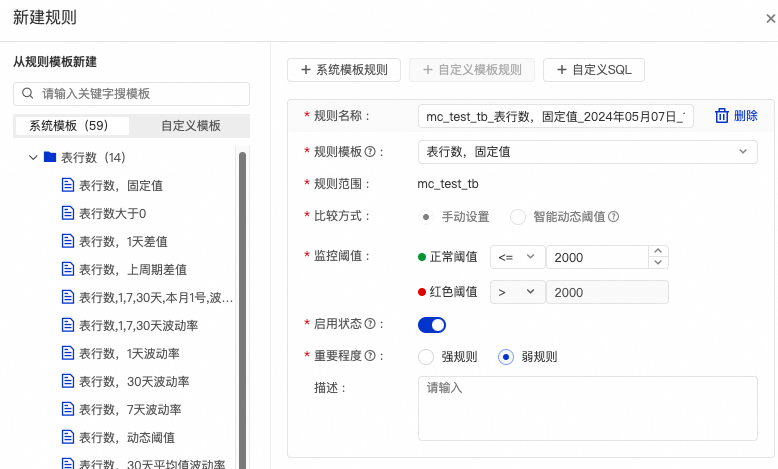Choose the 弱规则 radio option

click(x=506, y=357)
